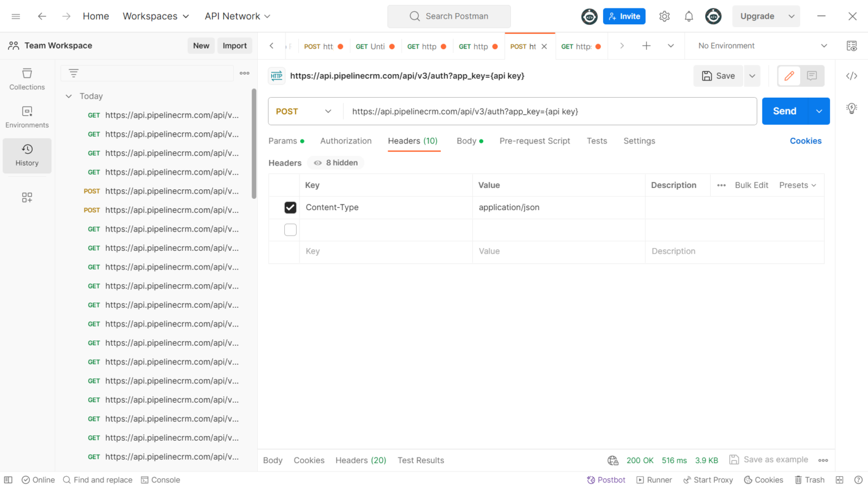Viewport: 868px width, 488px height.
Task: Switch to the Authorization tab
Action: click(346, 141)
